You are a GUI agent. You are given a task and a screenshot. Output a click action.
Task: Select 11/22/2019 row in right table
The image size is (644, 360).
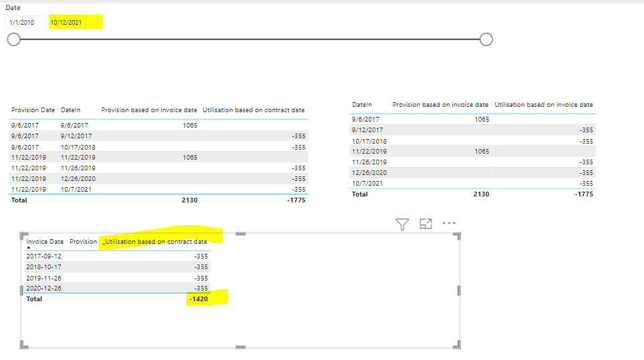(472, 151)
